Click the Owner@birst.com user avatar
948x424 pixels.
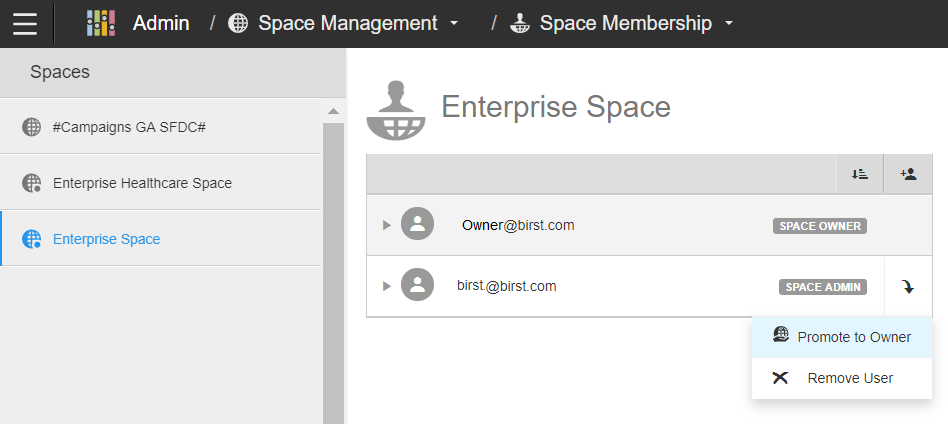pos(417,225)
